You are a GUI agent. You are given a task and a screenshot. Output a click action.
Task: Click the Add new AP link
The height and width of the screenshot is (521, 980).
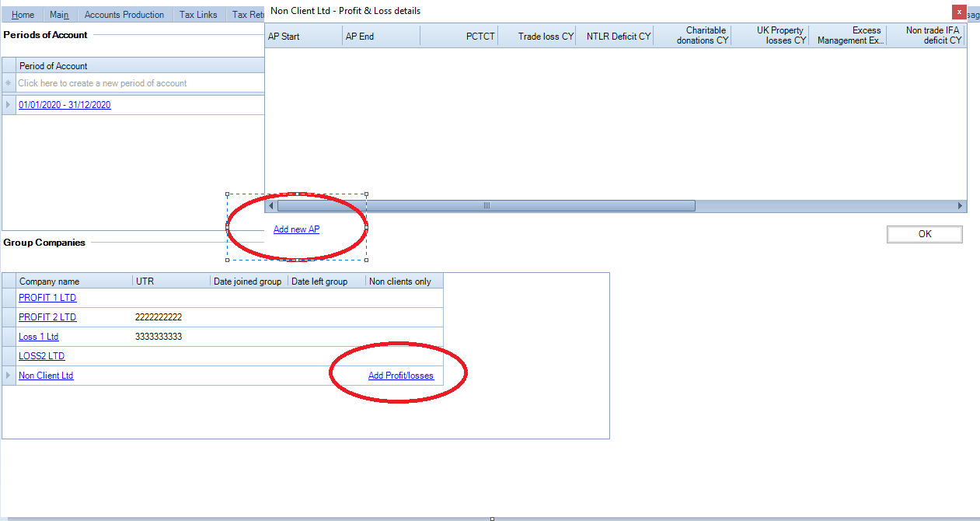coord(296,229)
